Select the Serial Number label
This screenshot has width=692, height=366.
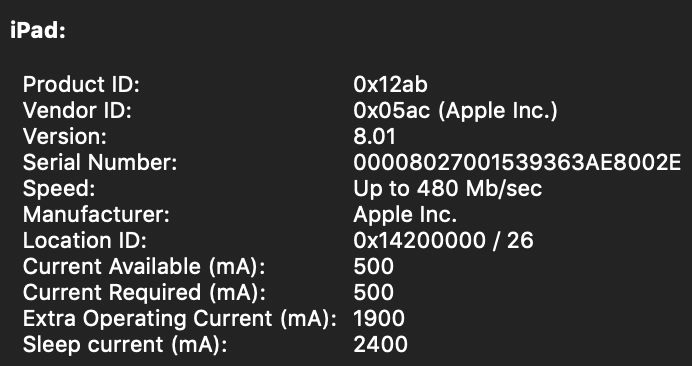click(x=100, y=162)
